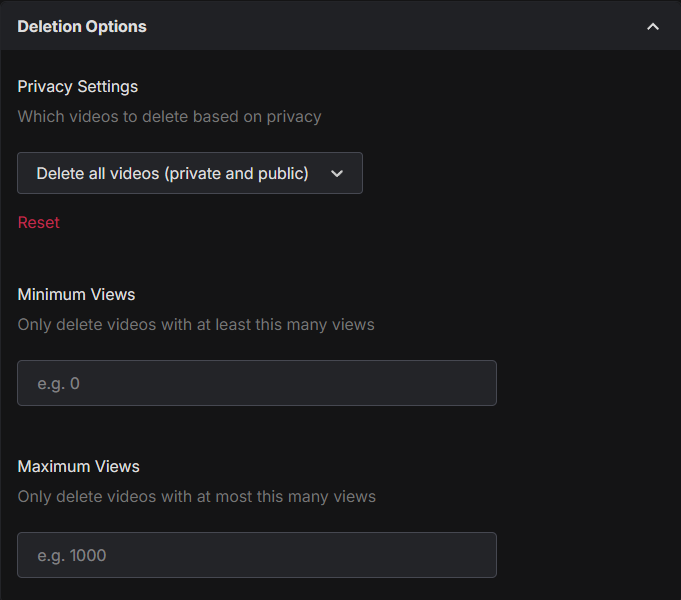Viewport: 681px width, 600px height.
Task: Click the 'at most this many views' description
Action: [197, 496]
